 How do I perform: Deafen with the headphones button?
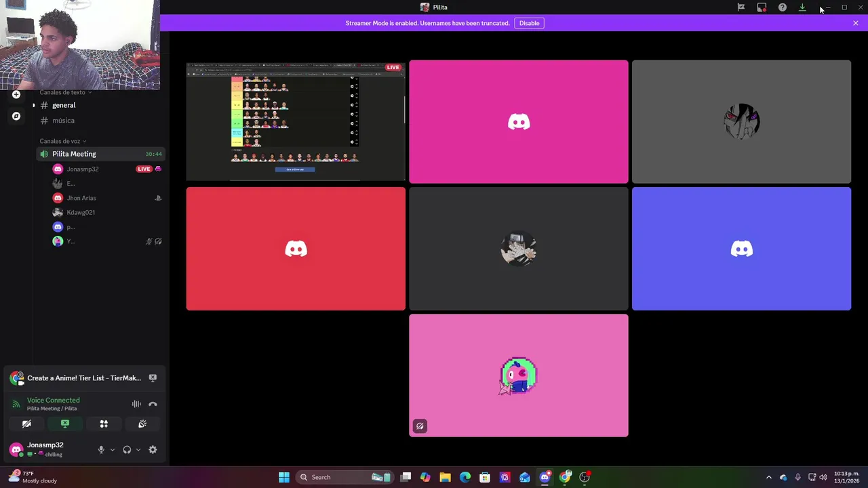tap(127, 450)
